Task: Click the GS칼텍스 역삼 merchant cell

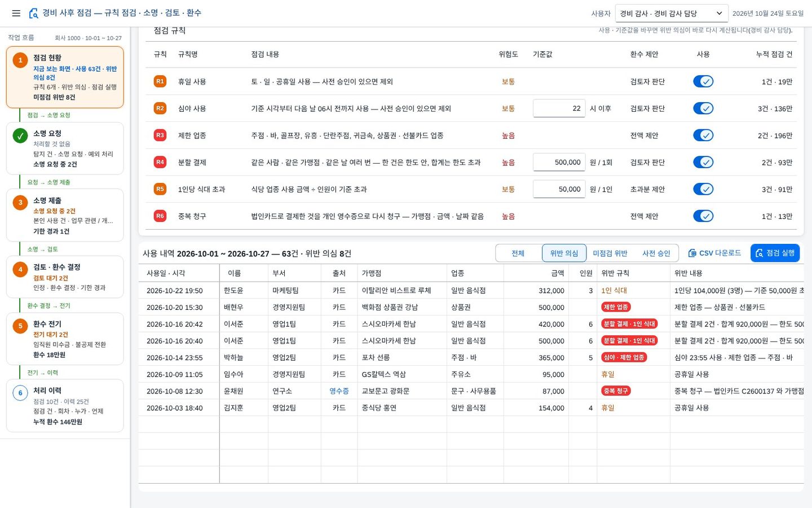Action: click(x=402, y=374)
